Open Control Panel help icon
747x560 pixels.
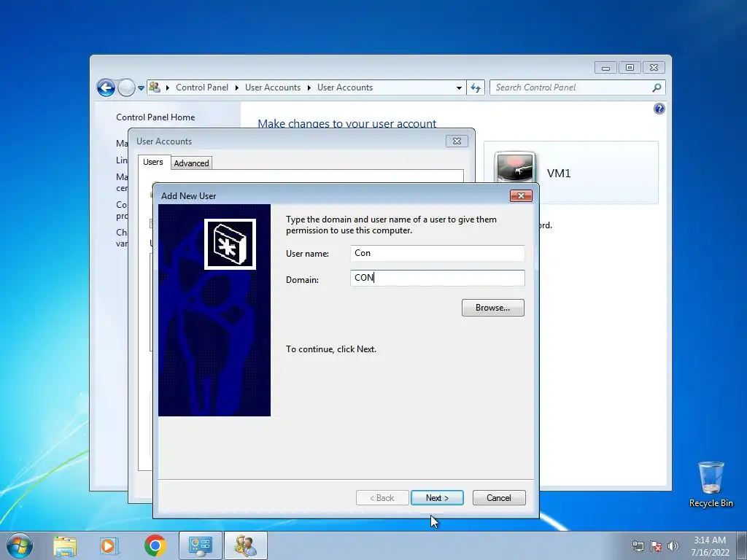point(659,109)
